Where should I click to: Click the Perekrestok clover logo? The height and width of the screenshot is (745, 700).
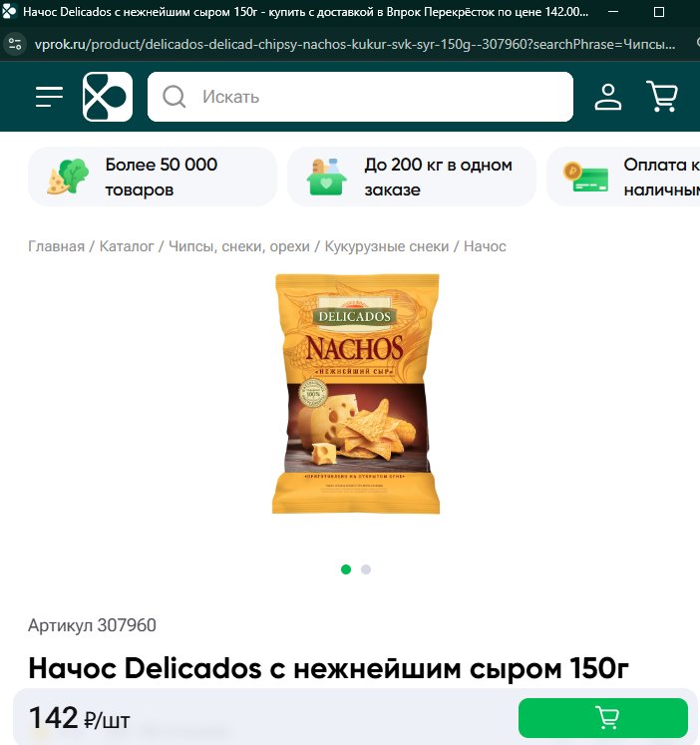pyautogui.click(x=108, y=97)
